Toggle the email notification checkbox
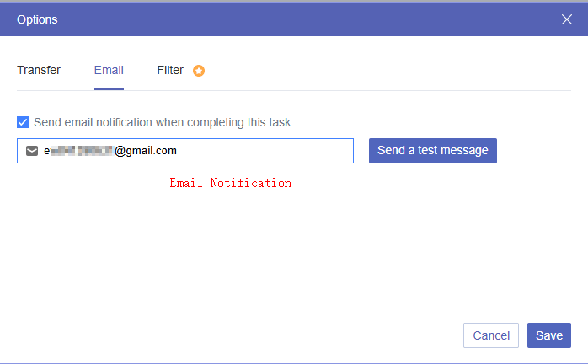This screenshot has width=588, height=364. 23,122
